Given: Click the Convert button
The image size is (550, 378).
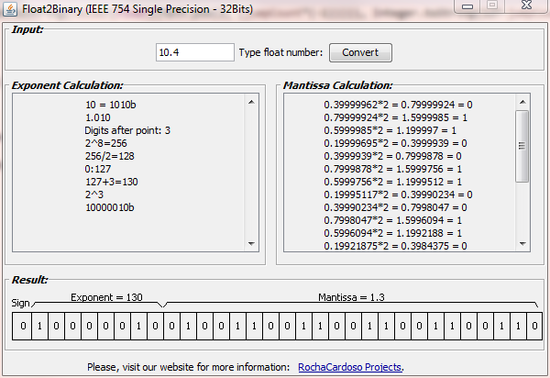Looking at the screenshot, I should (360, 53).
